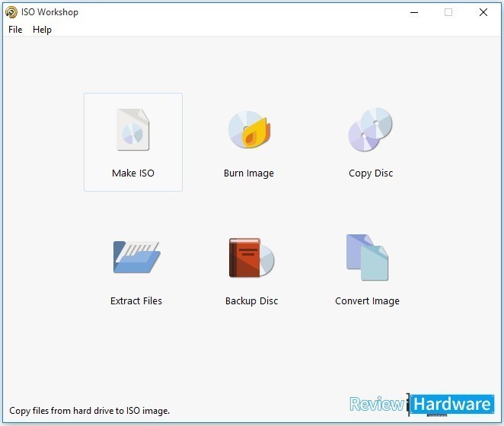
Task: Open the Make ISO tool icon
Action: (x=133, y=130)
